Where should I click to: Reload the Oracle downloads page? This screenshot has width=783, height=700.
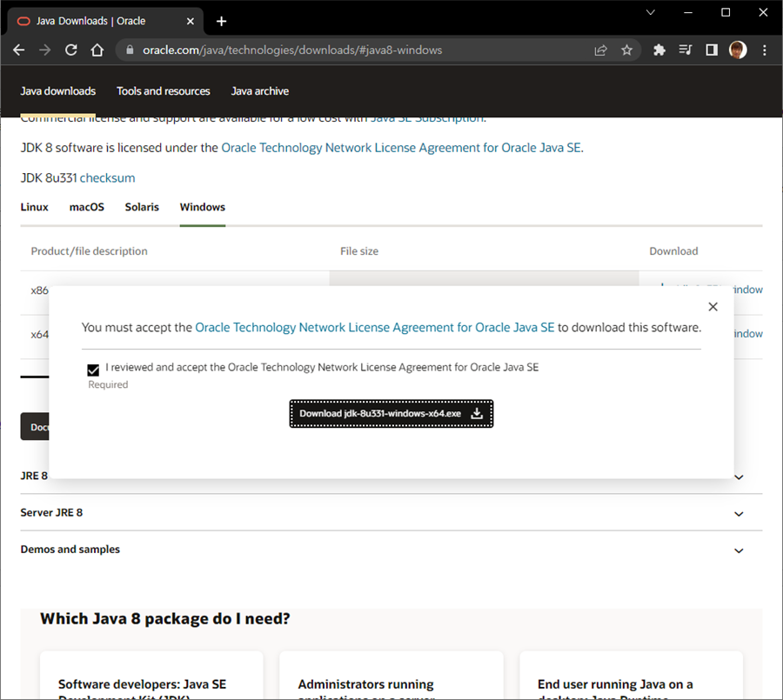(x=71, y=50)
